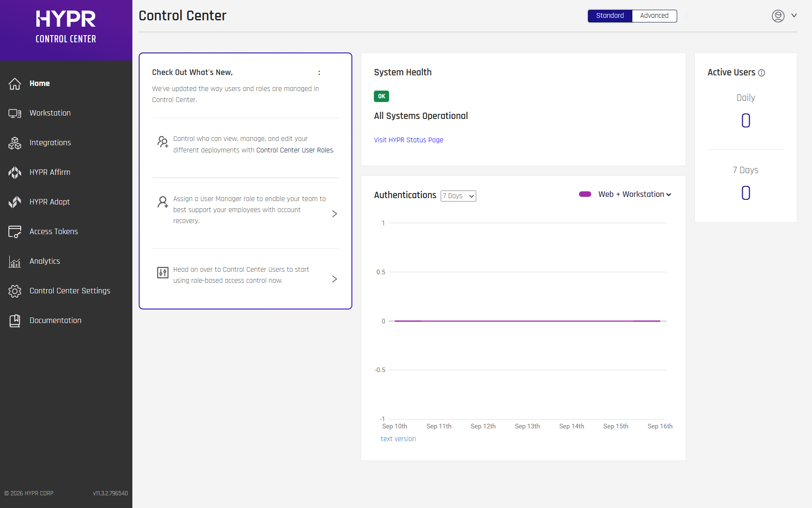Open Analytics from the sidebar
Image resolution: width=812 pixels, height=508 pixels.
coord(45,261)
